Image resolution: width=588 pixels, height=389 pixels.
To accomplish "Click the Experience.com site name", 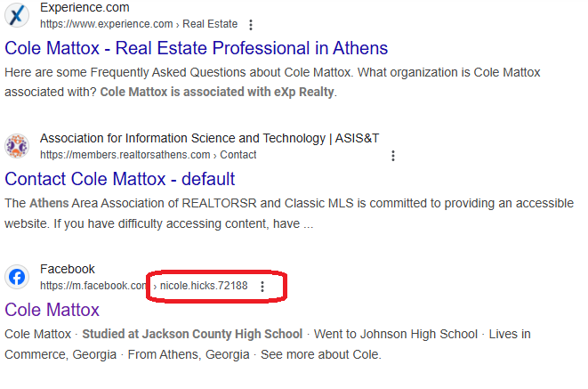I will 85,7.
